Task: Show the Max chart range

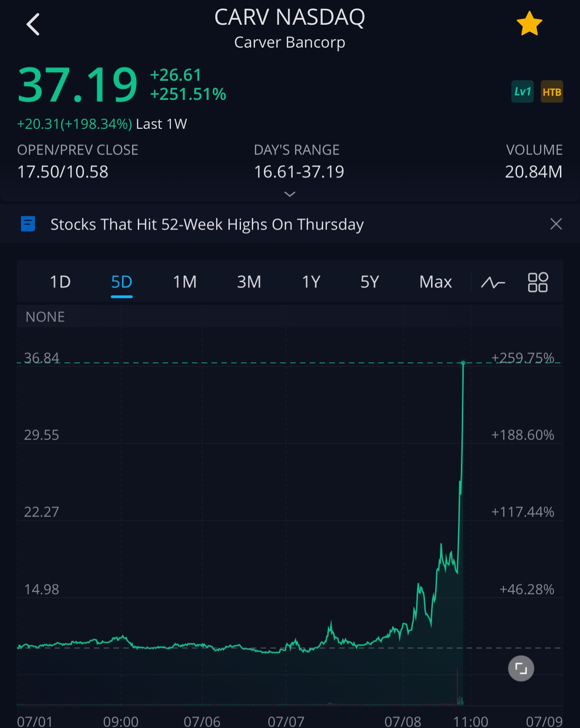Action: click(436, 282)
